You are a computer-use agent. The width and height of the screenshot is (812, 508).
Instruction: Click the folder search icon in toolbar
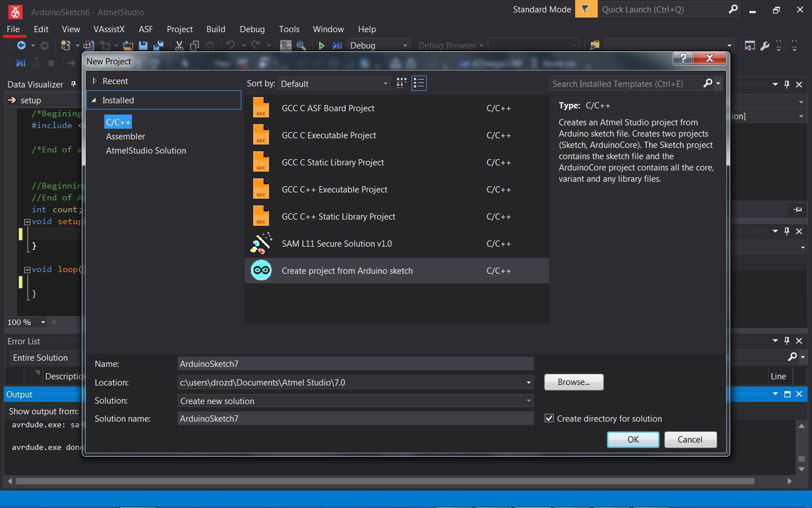pos(594,45)
